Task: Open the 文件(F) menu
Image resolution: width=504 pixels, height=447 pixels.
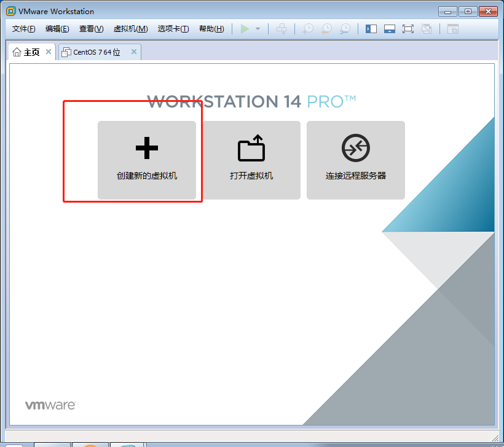Action: tap(24, 29)
